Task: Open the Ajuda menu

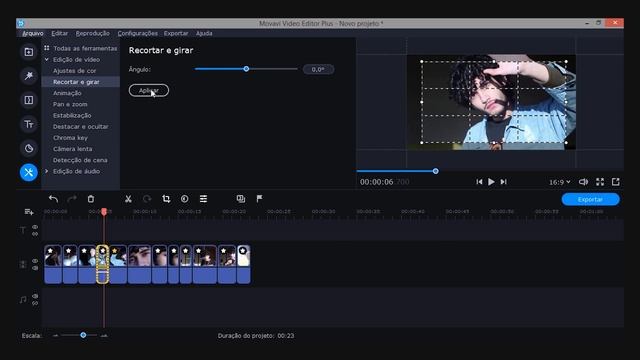Action: [x=204, y=33]
